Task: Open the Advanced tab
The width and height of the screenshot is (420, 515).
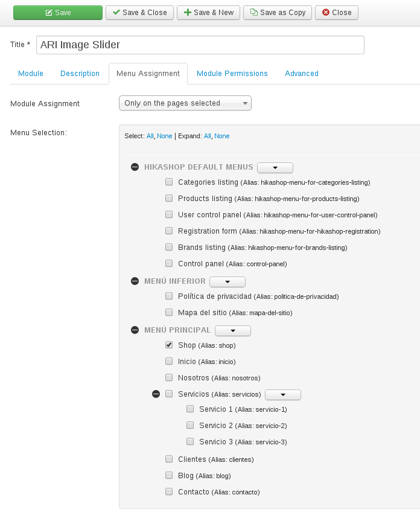Action: (302, 74)
